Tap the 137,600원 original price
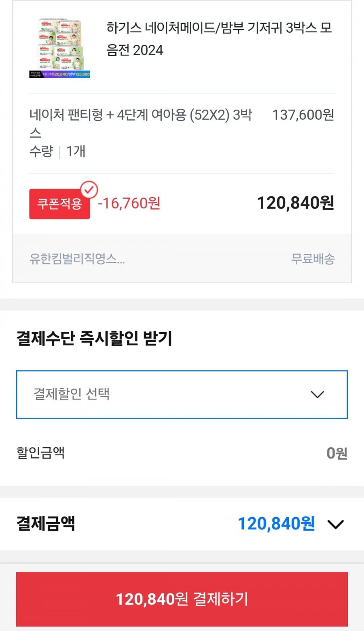This screenshot has width=364, height=631. pos(303,115)
